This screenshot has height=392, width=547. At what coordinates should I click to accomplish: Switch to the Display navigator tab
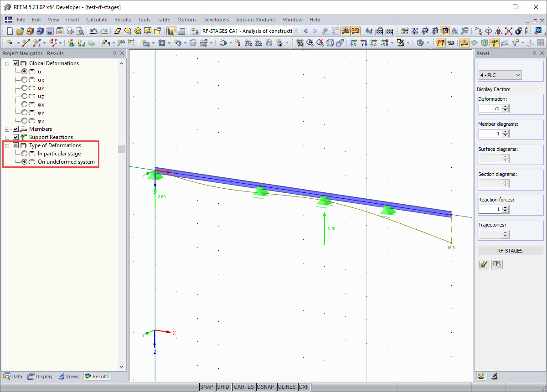(x=40, y=377)
